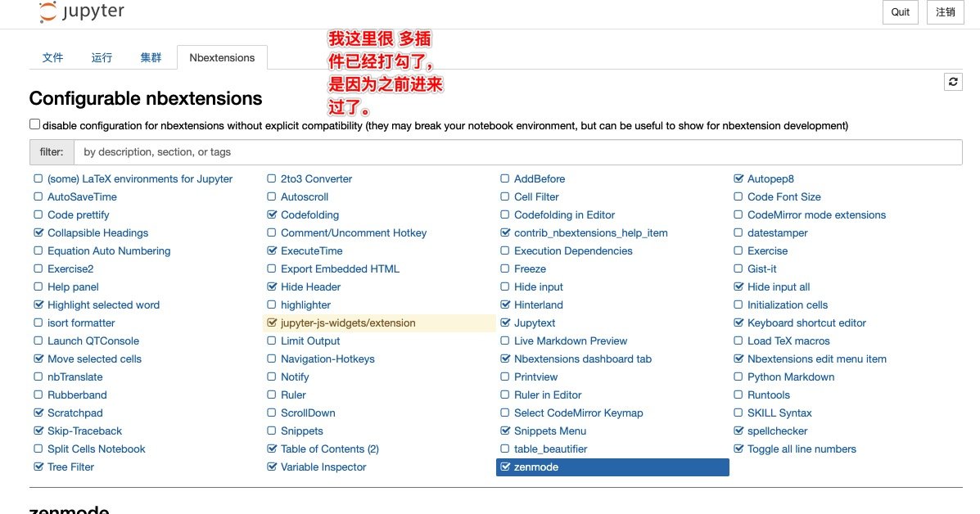
Task: Click the Quit button
Action: 900,11
